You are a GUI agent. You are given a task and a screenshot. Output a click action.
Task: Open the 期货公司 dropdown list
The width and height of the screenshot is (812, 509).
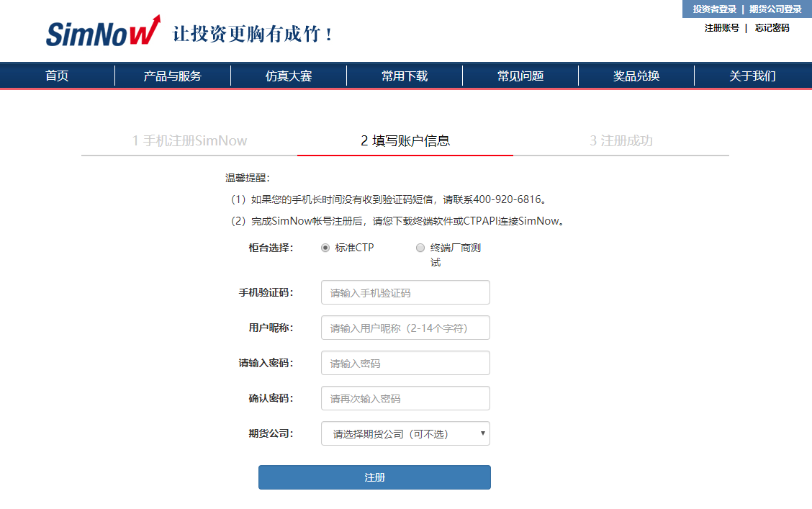(x=405, y=433)
